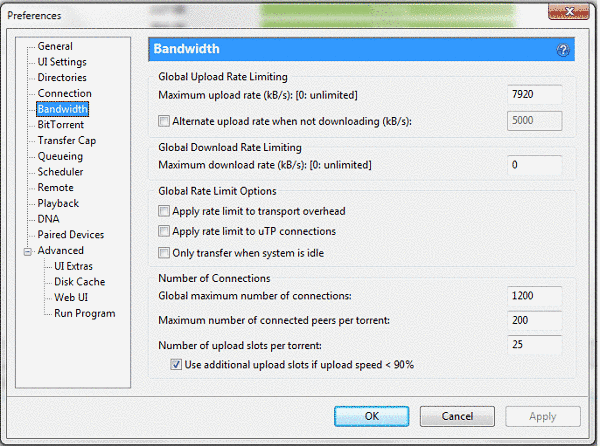Click the global maximum connections field 1200

tap(535, 296)
